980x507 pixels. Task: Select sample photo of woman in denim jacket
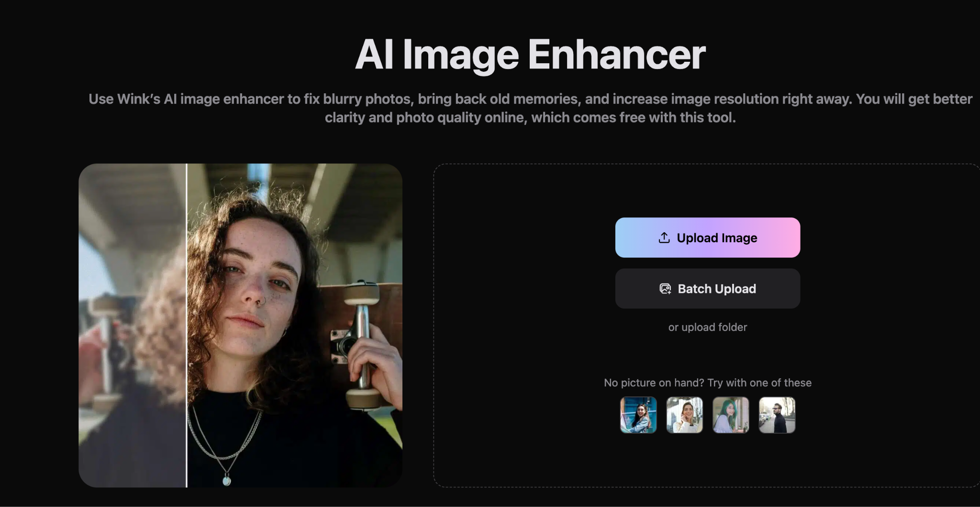pos(638,415)
